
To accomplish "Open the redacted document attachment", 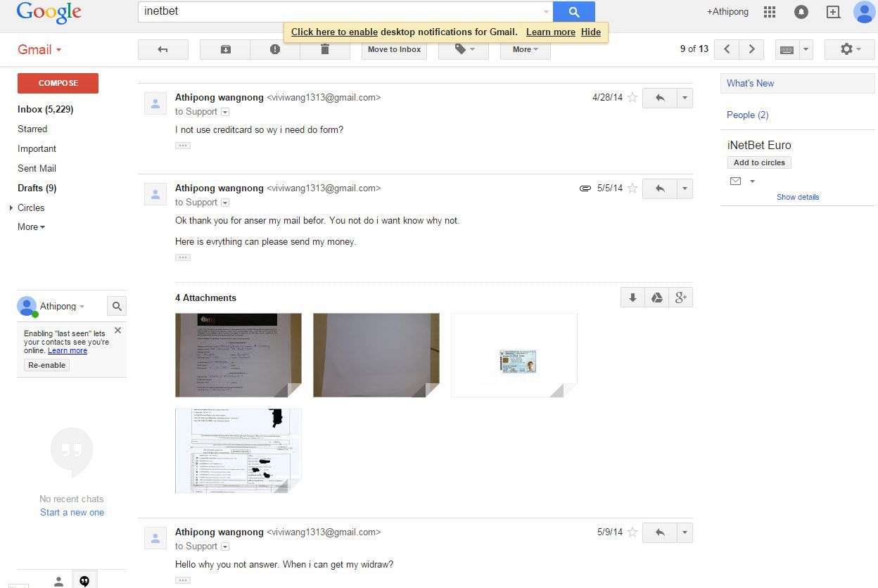I will [x=238, y=451].
